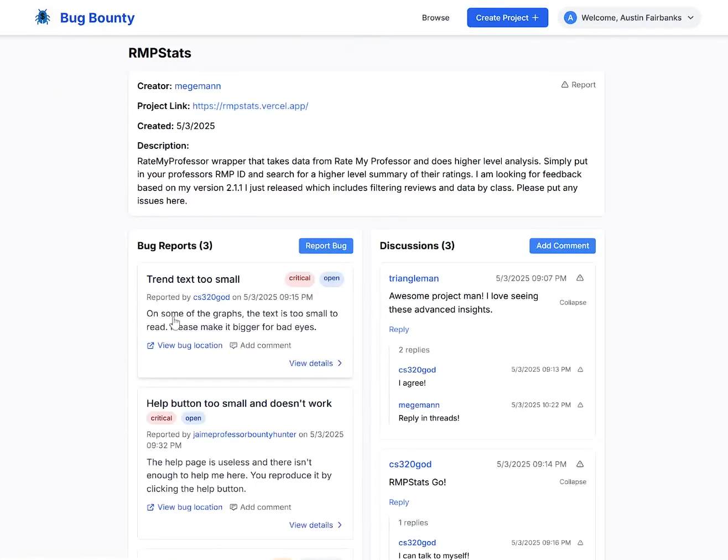Reply to triangleman's comment
This screenshot has height=560, width=728.
(x=399, y=329)
